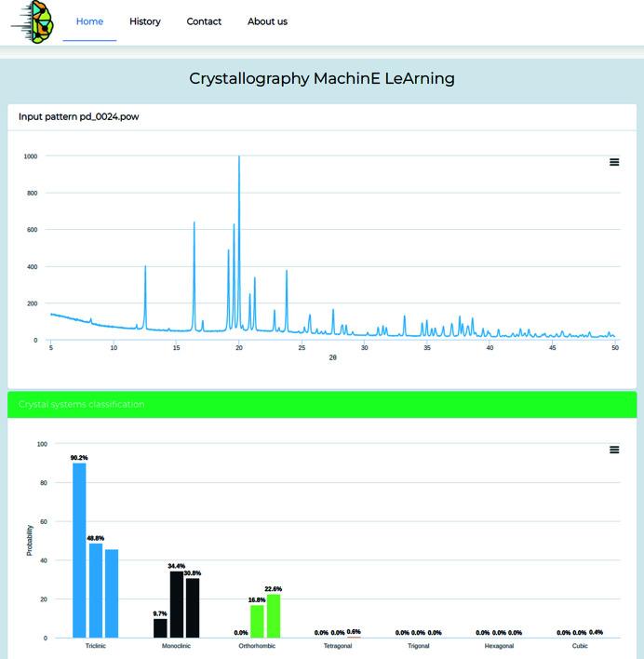644x659 pixels.
Task: Open the History page
Action: coord(145,21)
